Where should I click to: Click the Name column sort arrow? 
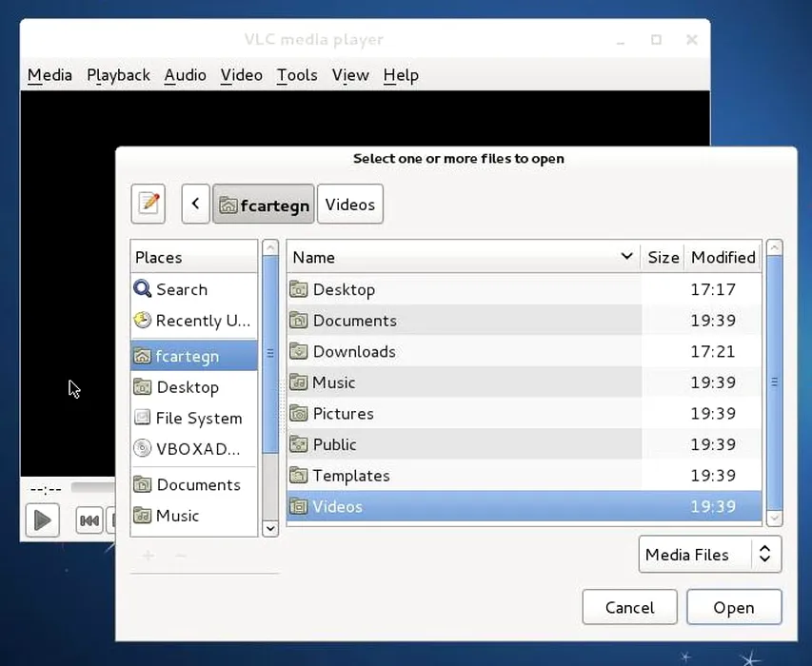tap(626, 257)
